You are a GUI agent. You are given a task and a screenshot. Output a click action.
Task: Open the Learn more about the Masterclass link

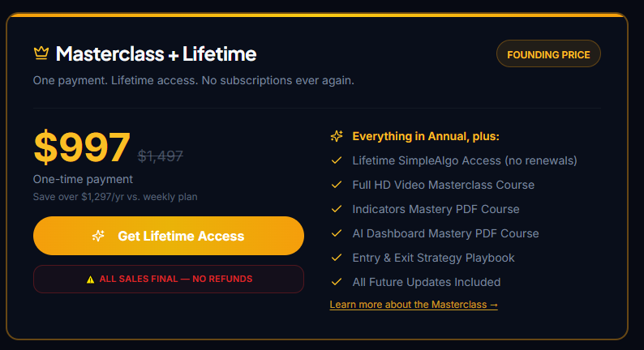414,305
